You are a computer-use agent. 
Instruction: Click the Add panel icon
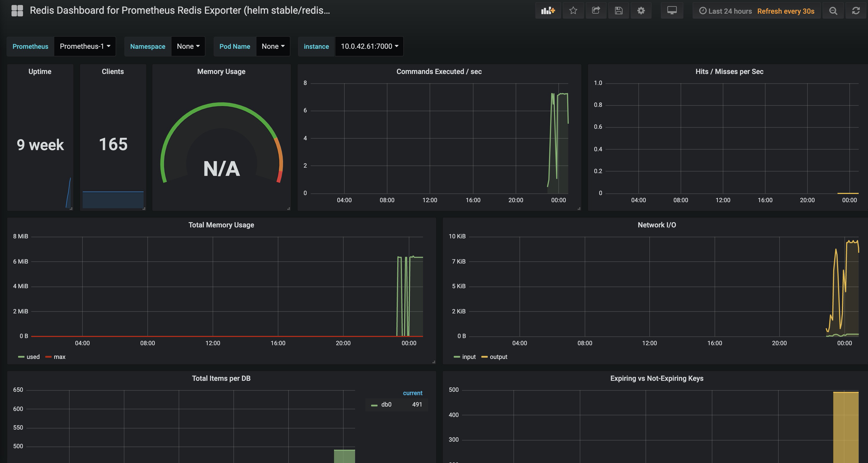point(548,11)
